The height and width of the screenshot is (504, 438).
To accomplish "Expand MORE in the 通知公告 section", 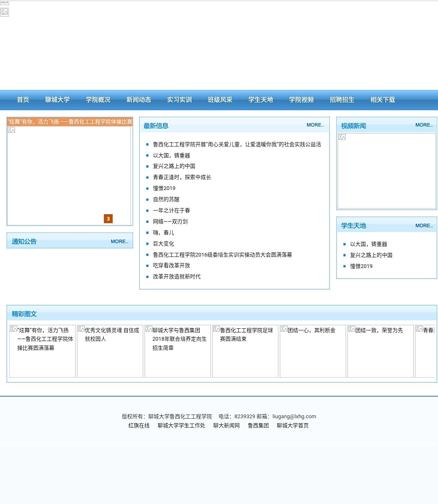I will click(119, 242).
